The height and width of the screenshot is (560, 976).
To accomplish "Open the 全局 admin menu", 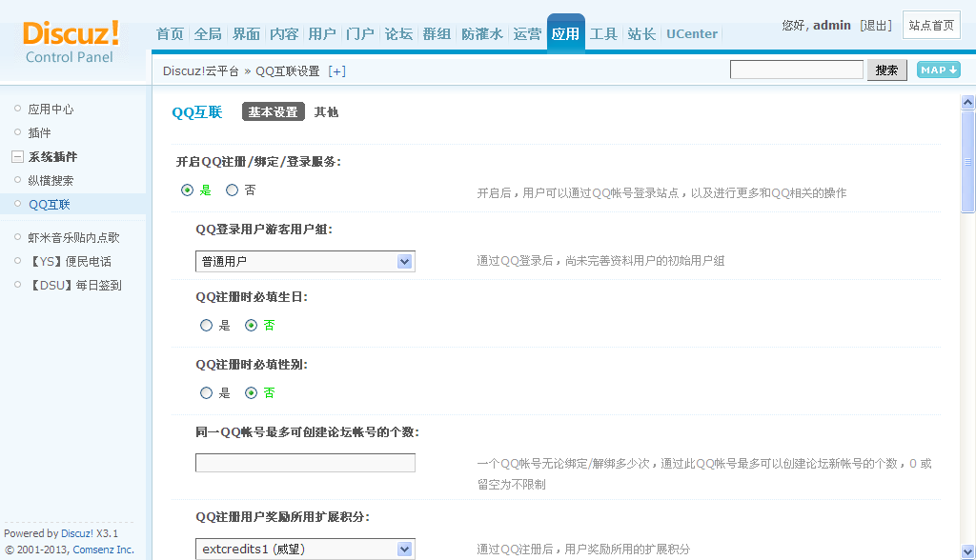I will 207,33.
